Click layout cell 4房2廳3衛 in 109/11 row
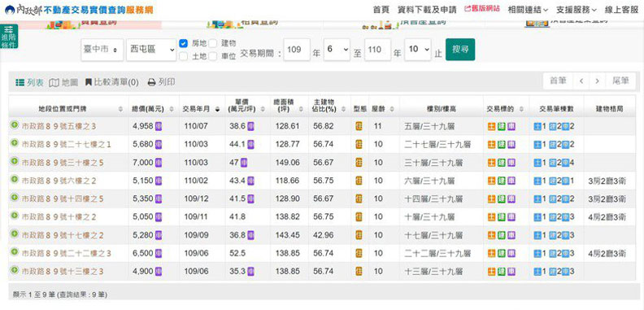 (x=607, y=217)
